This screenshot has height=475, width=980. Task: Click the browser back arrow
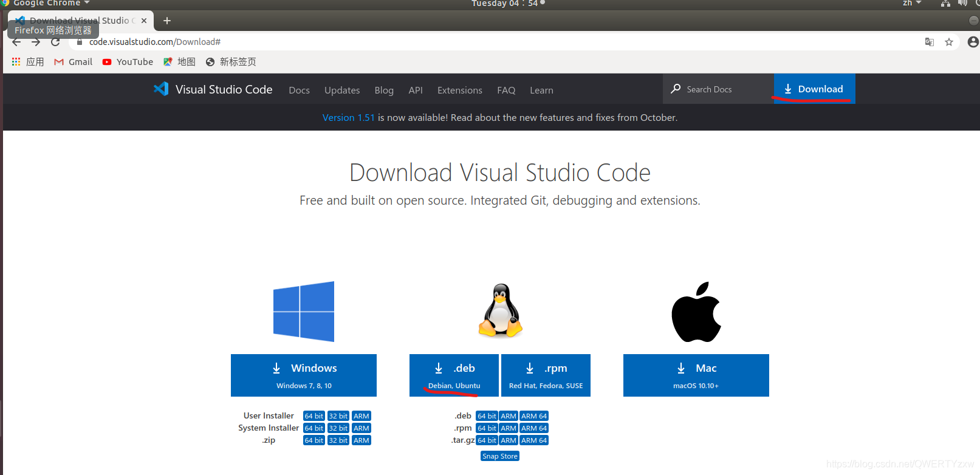(x=16, y=42)
